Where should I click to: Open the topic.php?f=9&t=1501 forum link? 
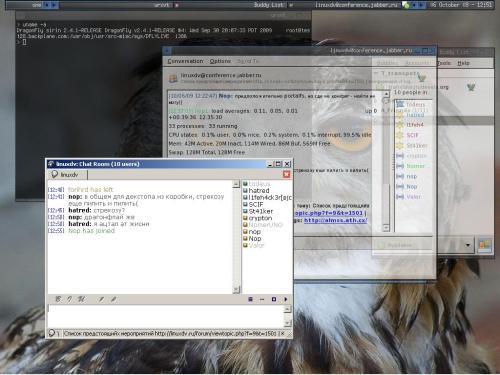tap(329, 213)
